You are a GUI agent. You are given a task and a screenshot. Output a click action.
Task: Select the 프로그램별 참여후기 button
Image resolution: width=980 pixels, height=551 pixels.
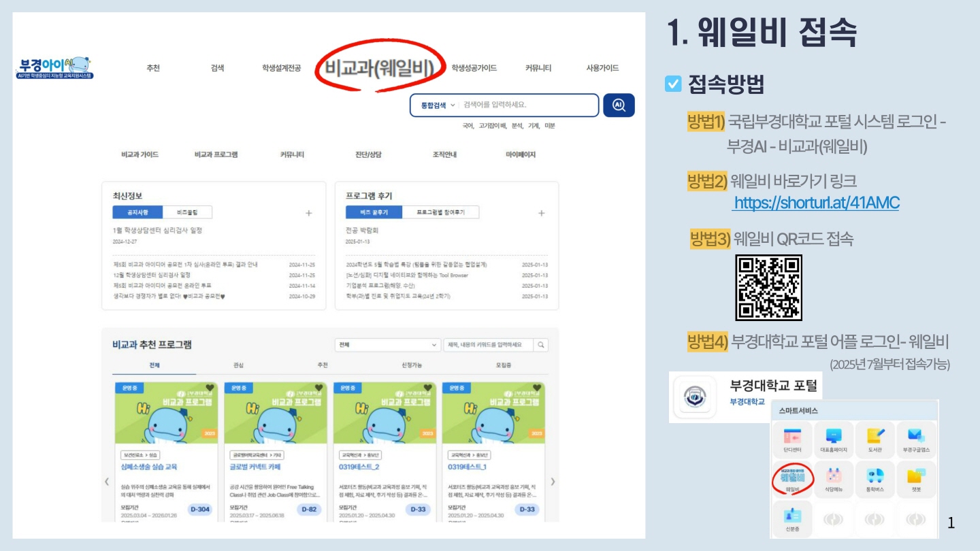[x=440, y=212]
